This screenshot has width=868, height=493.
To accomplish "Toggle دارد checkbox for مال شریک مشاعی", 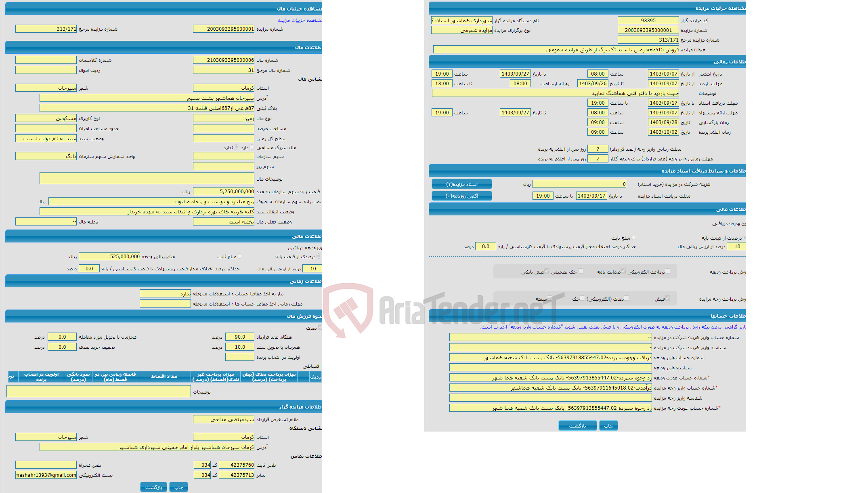I will 259,148.
